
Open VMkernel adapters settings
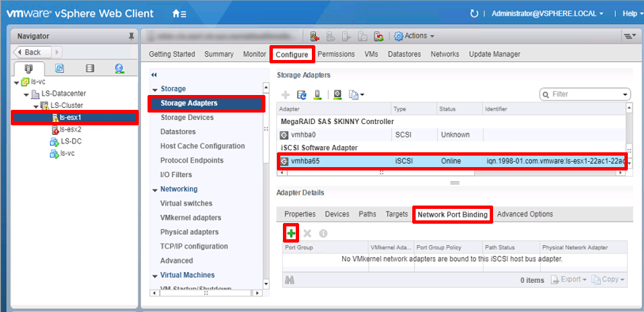(191, 218)
